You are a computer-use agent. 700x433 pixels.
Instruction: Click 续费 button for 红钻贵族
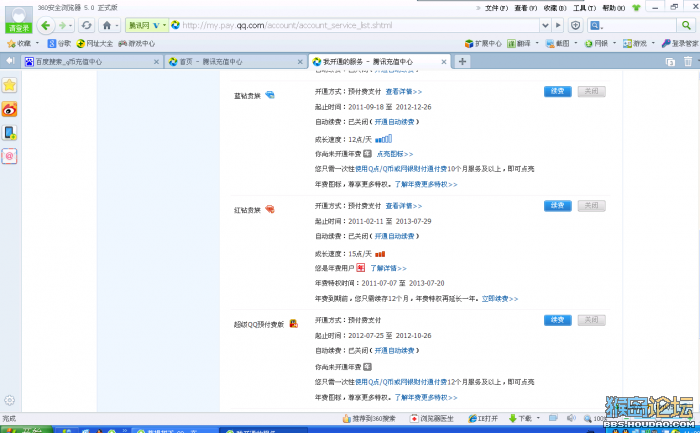pos(558,206)
